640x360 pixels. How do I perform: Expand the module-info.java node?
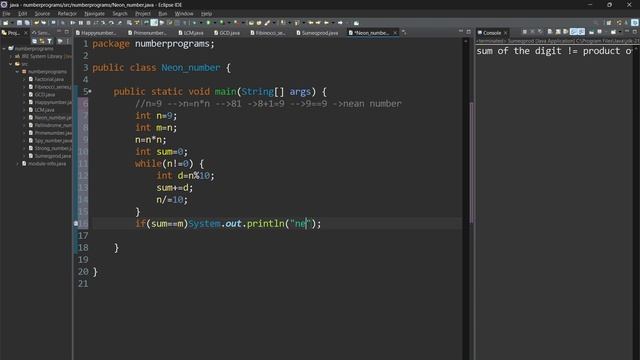[x=18, y=164]
